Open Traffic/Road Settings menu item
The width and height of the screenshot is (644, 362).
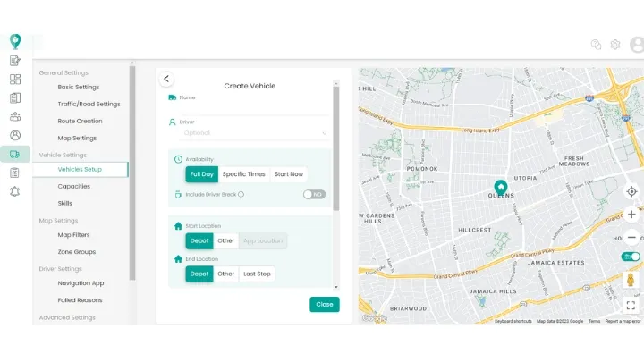89,104
